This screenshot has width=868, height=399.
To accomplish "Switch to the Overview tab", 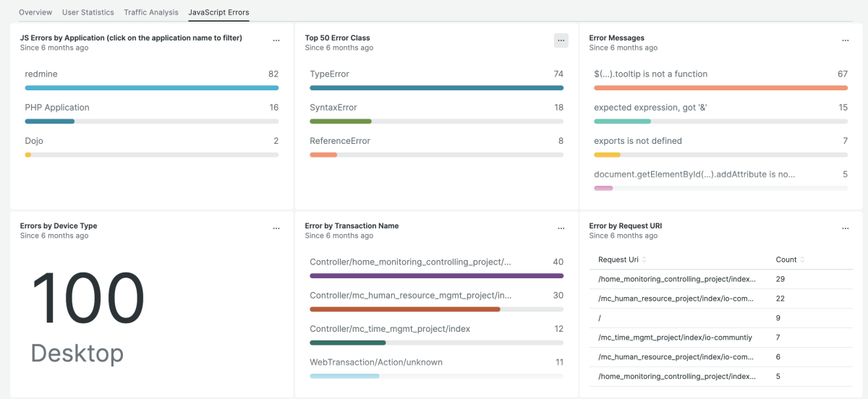I will click(x=35, y=12).
